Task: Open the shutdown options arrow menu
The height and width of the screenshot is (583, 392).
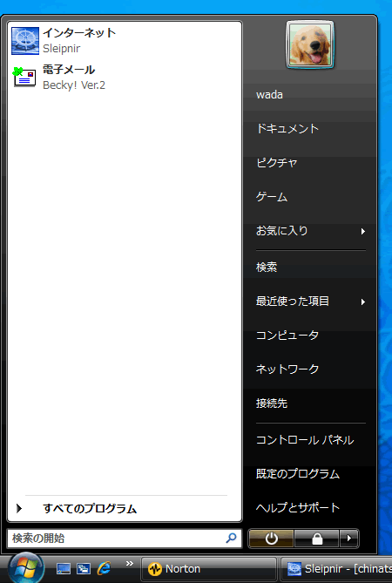Action: [x=349, y=539]
